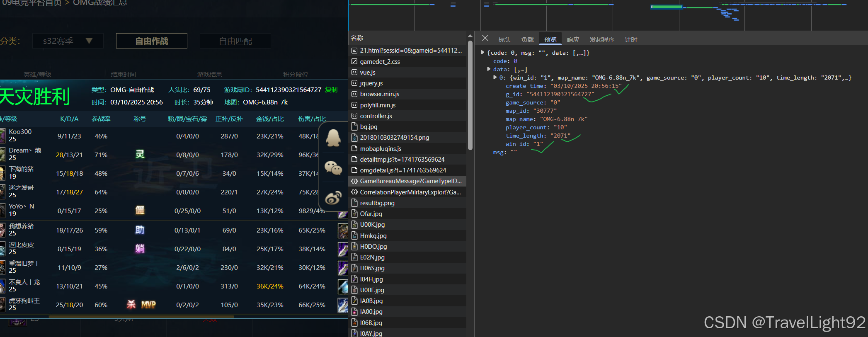Screen dimensions: 868x337
Task: Open the 响应 (Response) tab
Action: [x=573, y=39]
